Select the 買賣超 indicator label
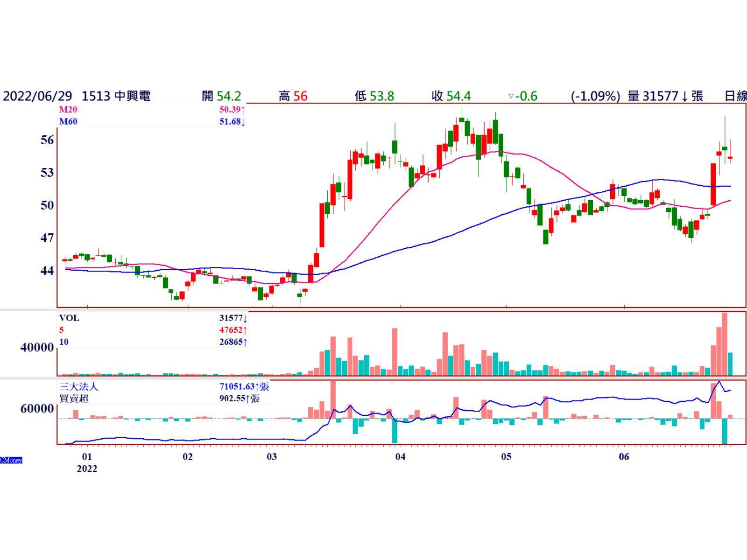This screenshot has height=560, width=747. click(74, 399)
